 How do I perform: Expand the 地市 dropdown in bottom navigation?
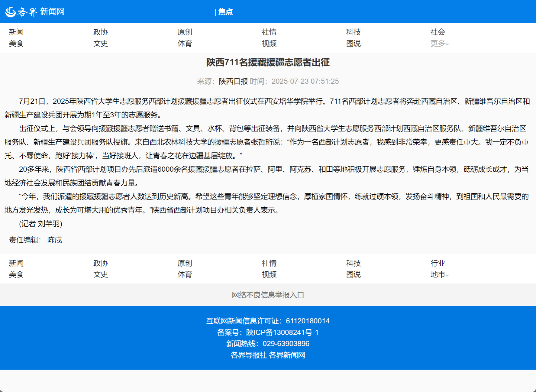click(439, 274)
